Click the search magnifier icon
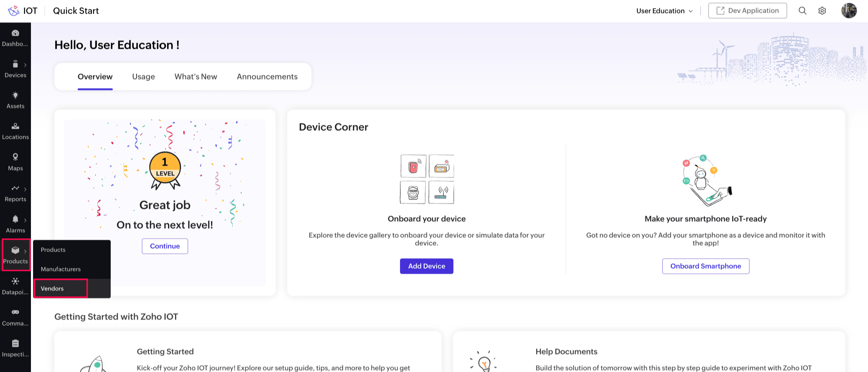This screenshot has height=372, width=868. point(802,11)
